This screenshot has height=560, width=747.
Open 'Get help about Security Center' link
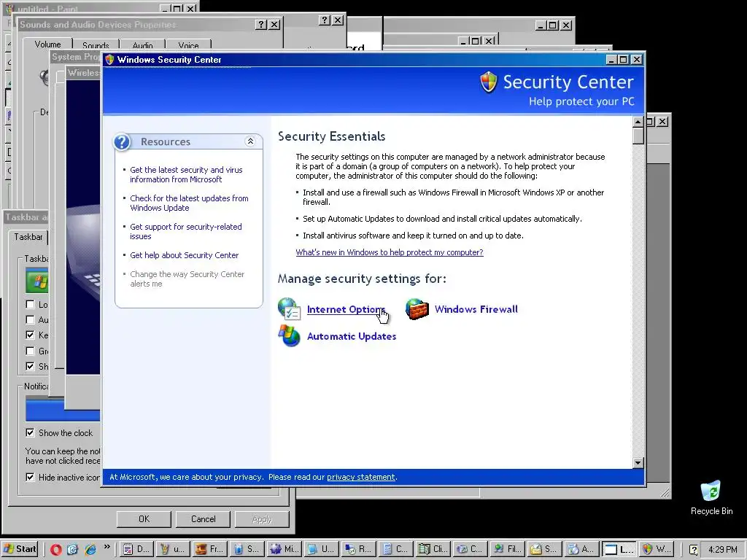(x=185, y=255)
